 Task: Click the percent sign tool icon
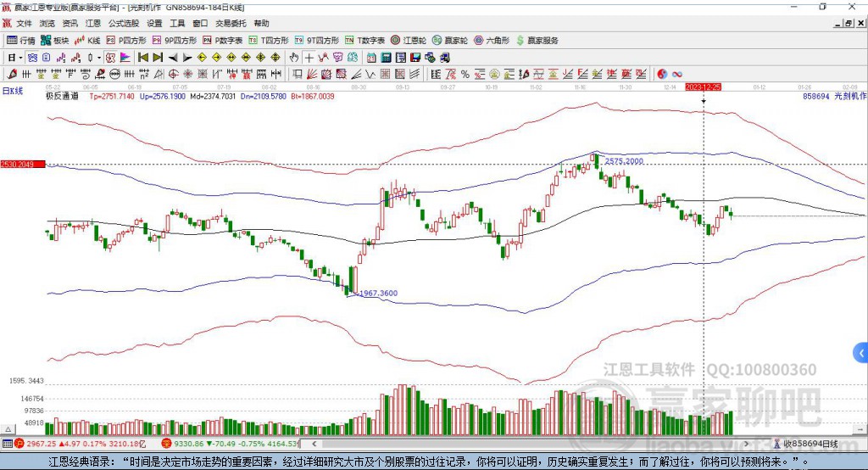click(x=465, y=75)
